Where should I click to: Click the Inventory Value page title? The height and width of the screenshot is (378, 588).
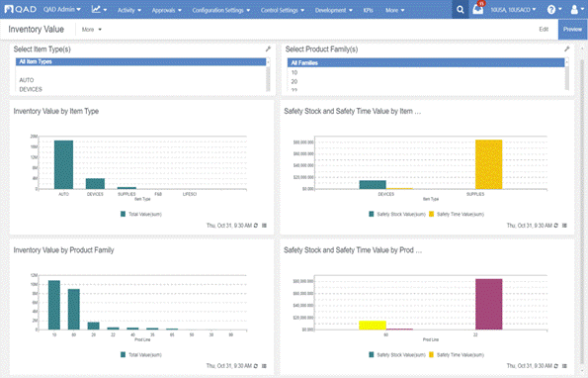click(x=36, y=30)
